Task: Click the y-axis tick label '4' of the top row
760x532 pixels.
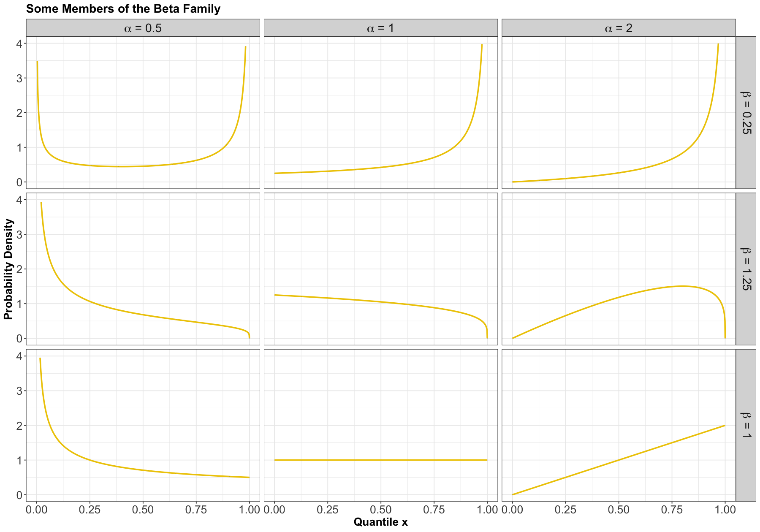Action: [x=19, y=43]
